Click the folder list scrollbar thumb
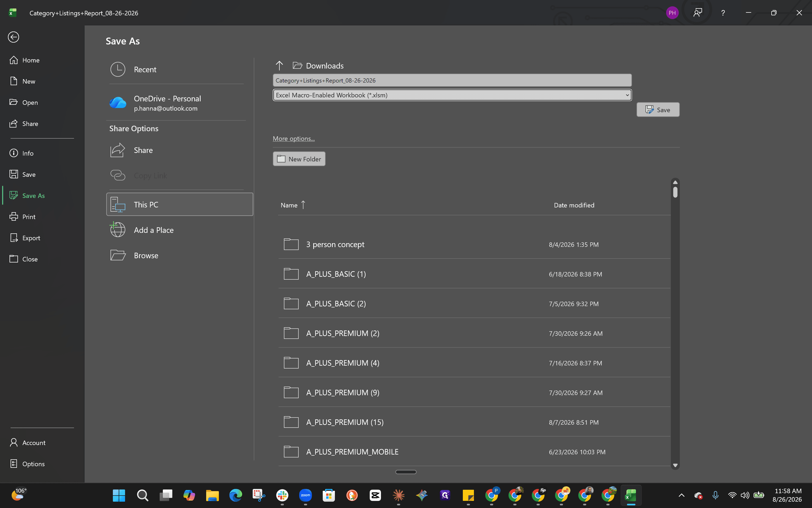Viewport: 812px width, 508px height. coord(675,192)
